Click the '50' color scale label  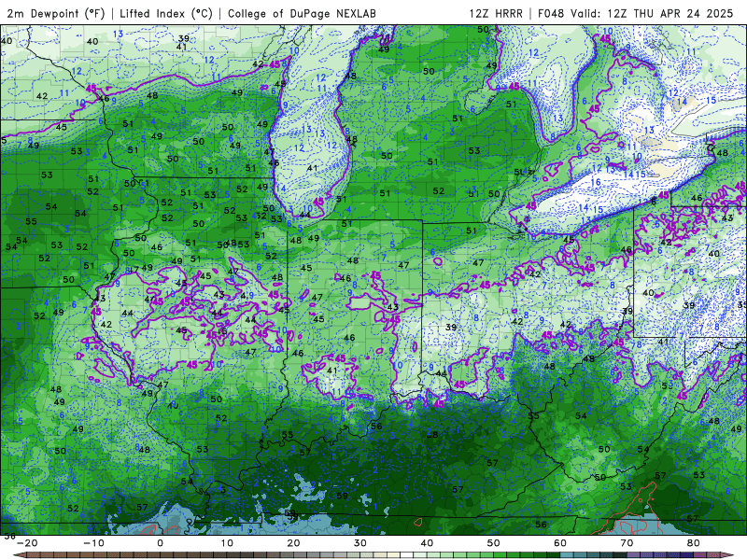point(494,543)
